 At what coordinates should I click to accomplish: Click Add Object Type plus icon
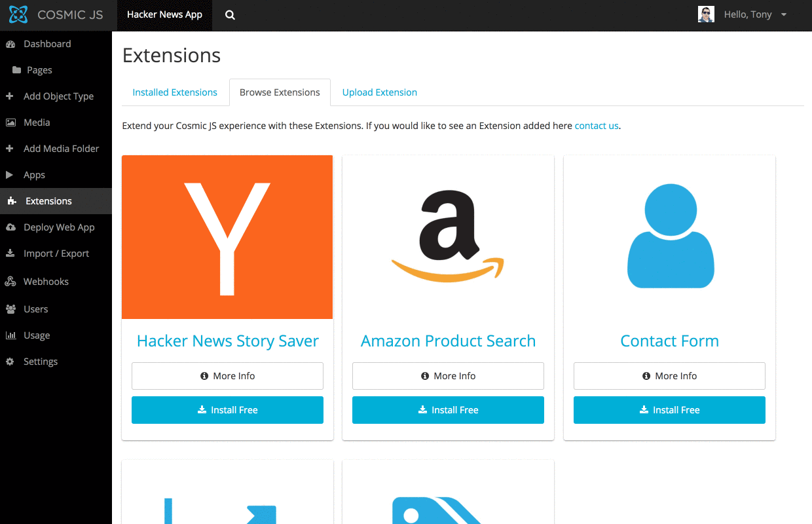pyautogui.click(x=10, y=96)
